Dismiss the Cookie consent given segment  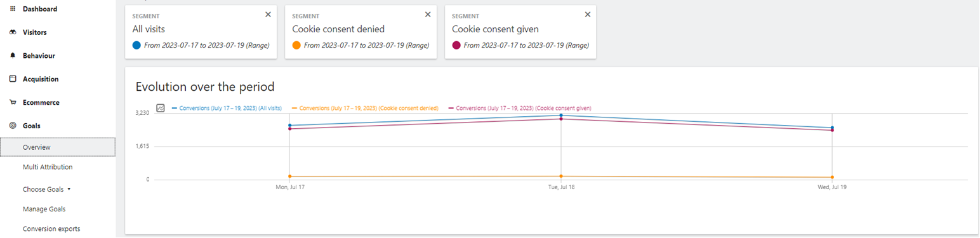[x=587, y=14]
